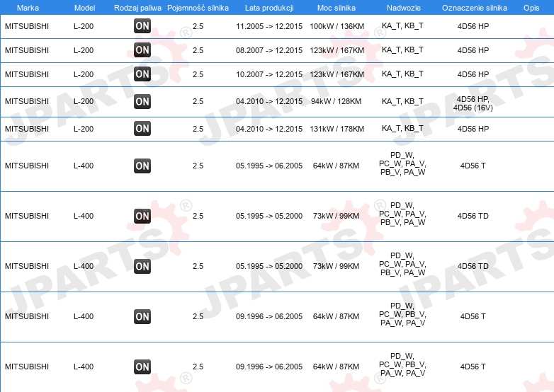Click the 131kW / 178KM power cell
Image resolution: width=554 pixels, height=392 pixels.
(337, 129)
